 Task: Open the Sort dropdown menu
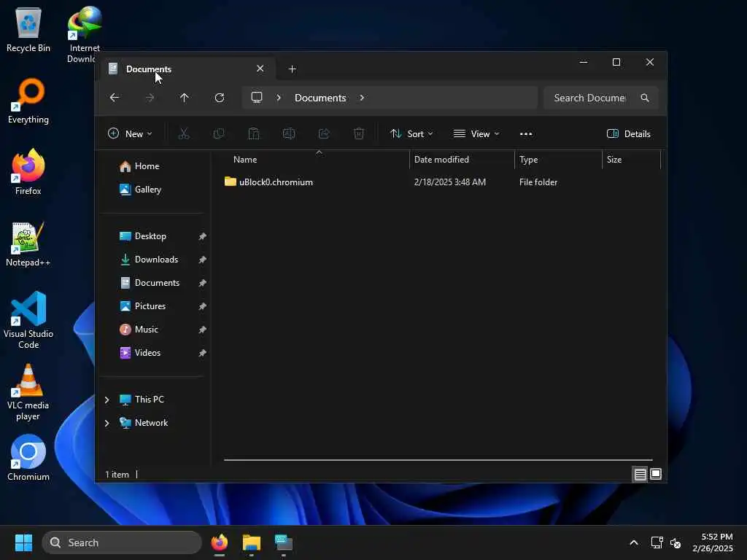tap(411, 134)
